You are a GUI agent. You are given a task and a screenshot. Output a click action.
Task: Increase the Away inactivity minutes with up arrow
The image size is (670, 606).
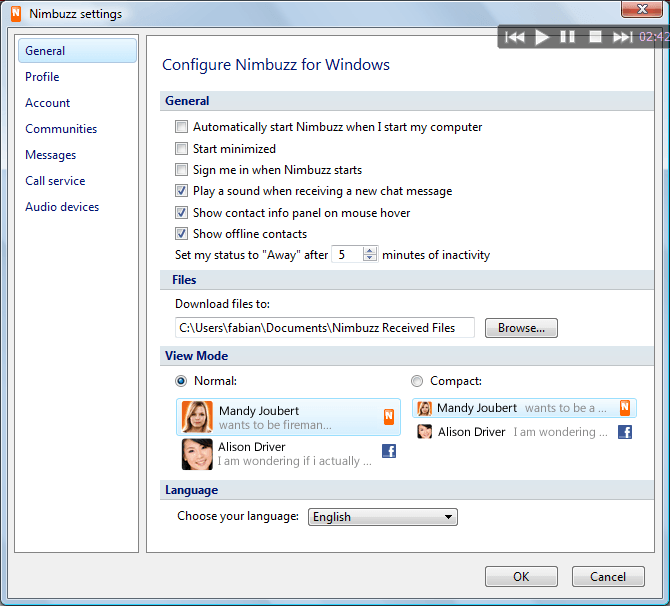click(370, 250)
